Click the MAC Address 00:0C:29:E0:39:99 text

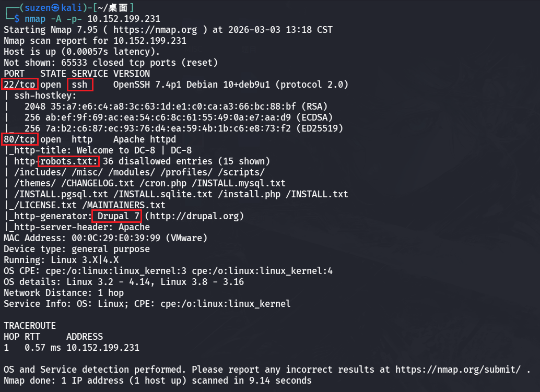(x=105, y=238)
